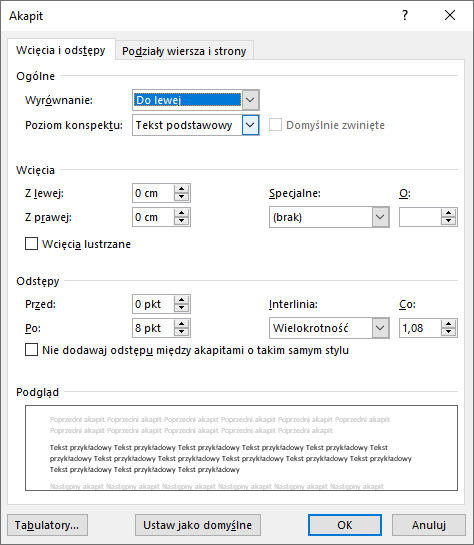Increase Przed spacing with the up arrow
474x545 pixels.
[x=181, y=300]
